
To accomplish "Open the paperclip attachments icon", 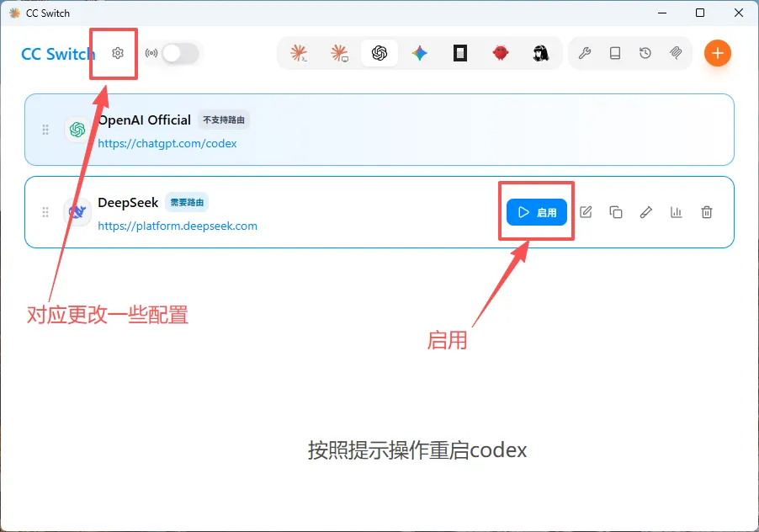I will 676,53.
